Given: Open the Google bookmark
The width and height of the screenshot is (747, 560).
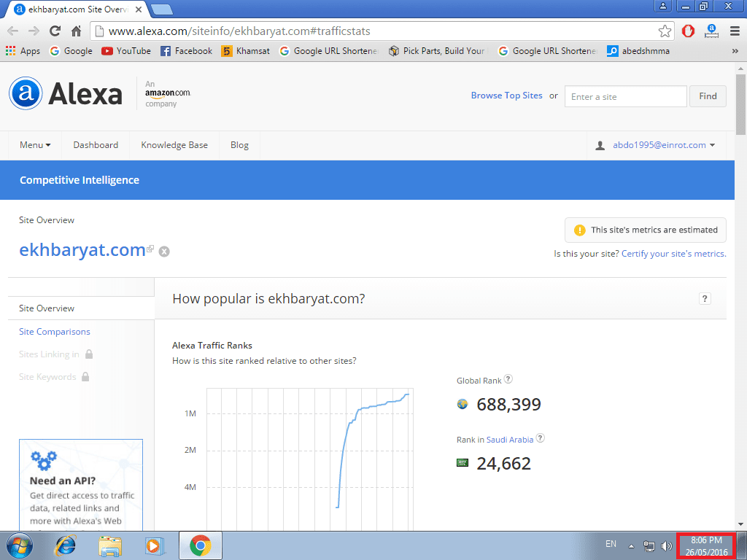Looking at the screenshot, I should [71, 51].
